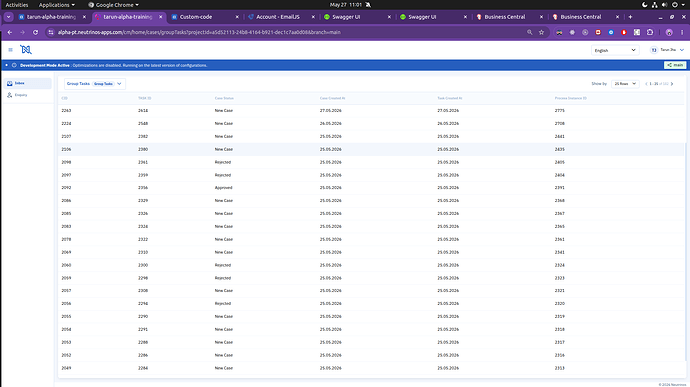The width and height of the screenshot is (690, 387).
Task: Open the Chrome extensions puzzle icon
Action: [x=650, y=32]
